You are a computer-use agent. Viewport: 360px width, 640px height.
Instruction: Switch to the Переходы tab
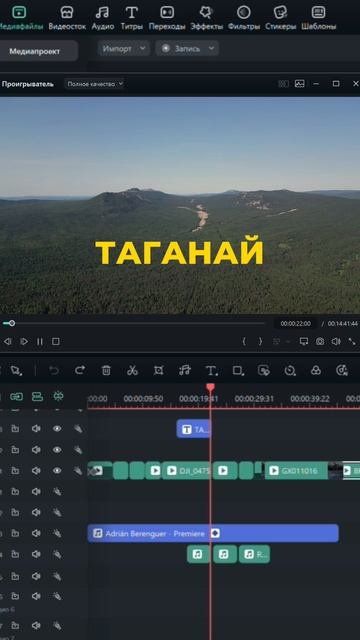167,18
